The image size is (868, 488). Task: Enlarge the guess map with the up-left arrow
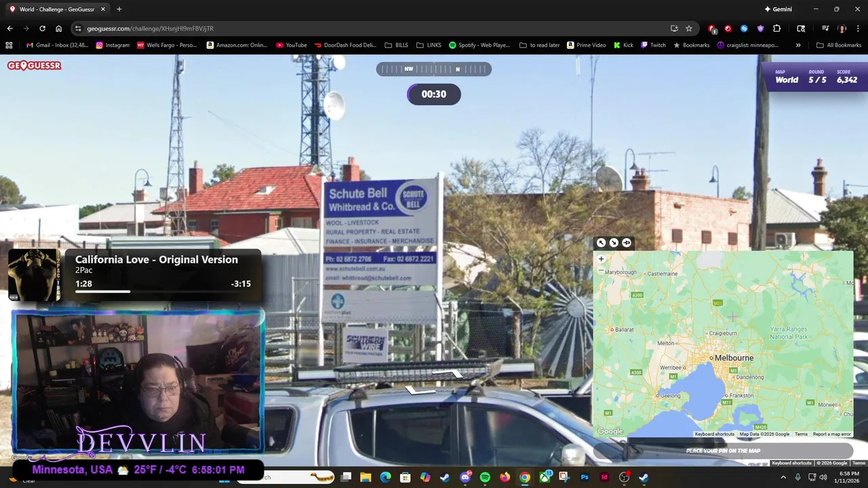tap(601, 243)
